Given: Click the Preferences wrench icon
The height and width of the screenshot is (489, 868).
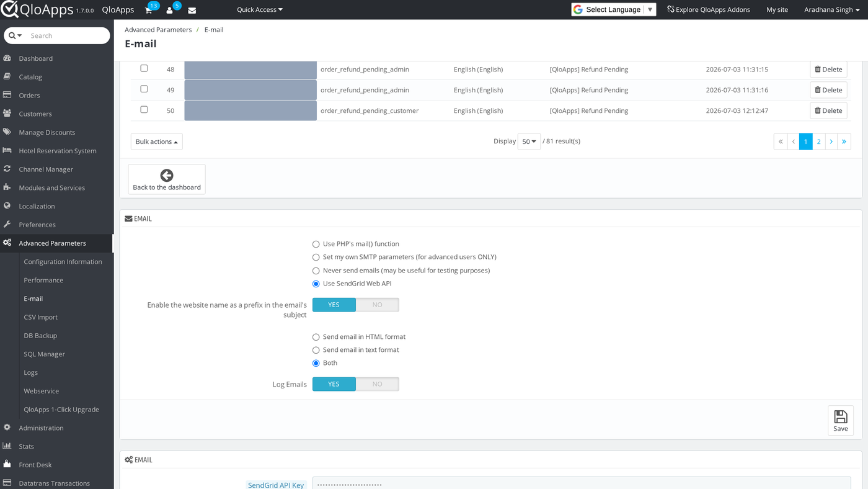Looking at the screenshot, I should 7,225.
